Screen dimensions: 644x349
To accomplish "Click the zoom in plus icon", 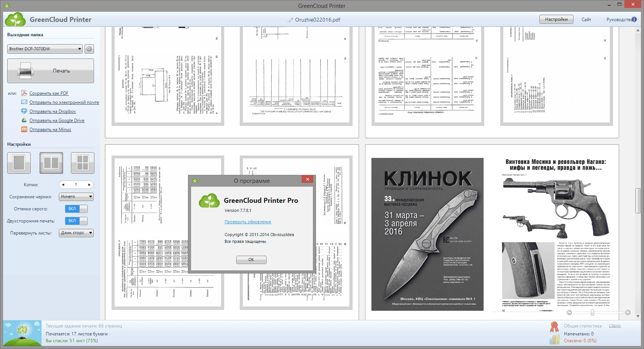I will point(628,312).
